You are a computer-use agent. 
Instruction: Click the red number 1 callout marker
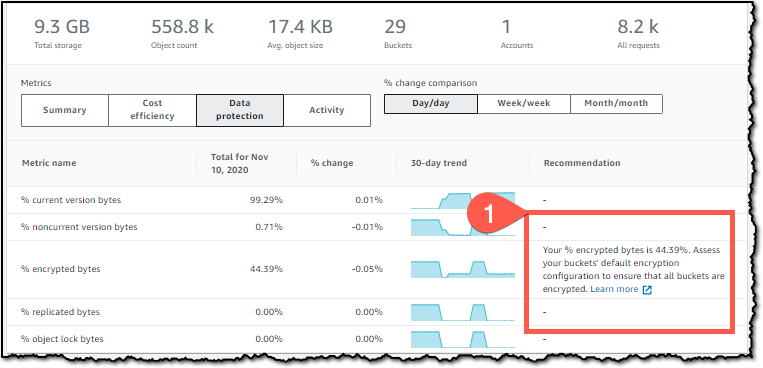[490, 215]
